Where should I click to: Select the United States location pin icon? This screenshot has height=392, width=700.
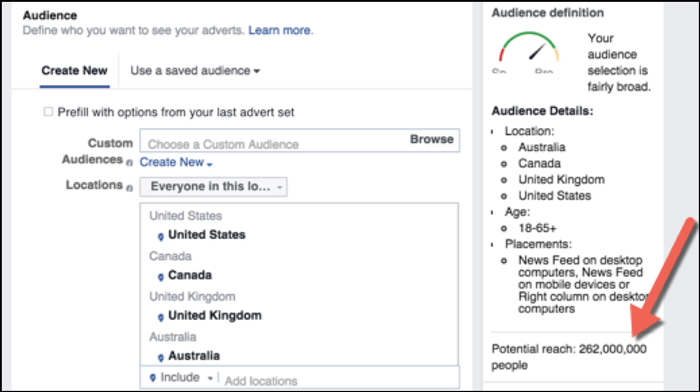pos(161,236)
